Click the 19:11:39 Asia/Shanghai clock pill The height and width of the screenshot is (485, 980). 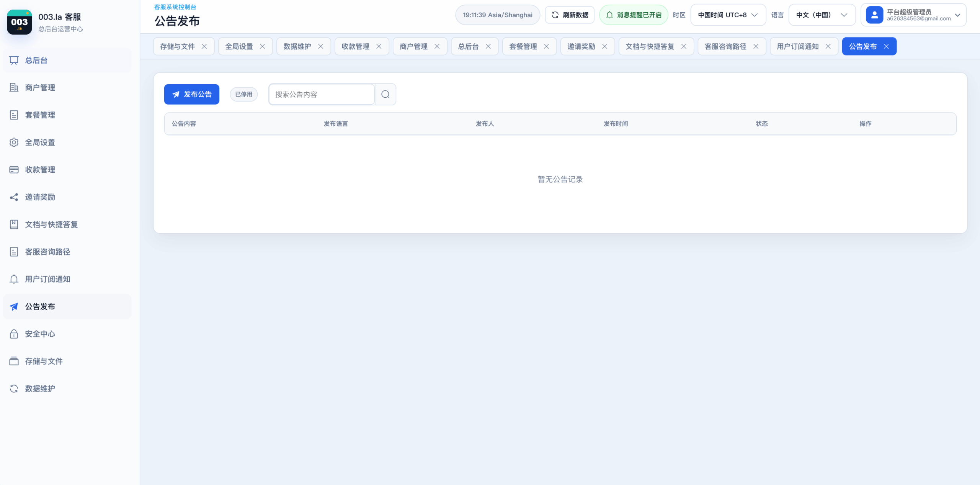pyautogui.click(x=498, y=15)
